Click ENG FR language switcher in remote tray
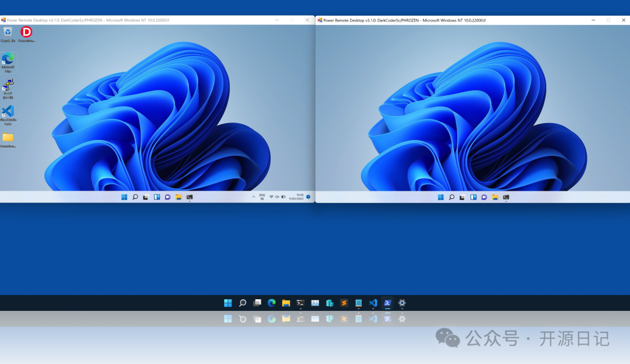This screenshot has height=364, width=630. point(262,197)
